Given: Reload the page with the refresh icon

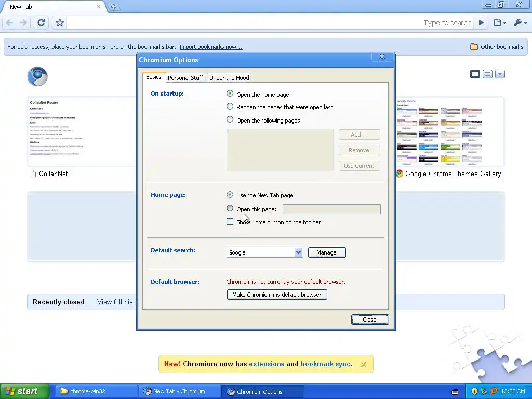Looking at the screenshot, I should [x=42, y=23].
